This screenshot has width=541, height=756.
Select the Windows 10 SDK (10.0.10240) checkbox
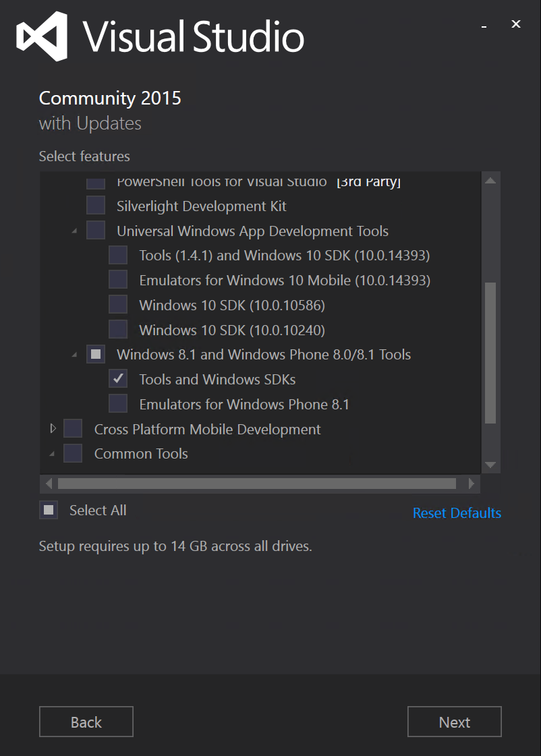pos(118,330)
